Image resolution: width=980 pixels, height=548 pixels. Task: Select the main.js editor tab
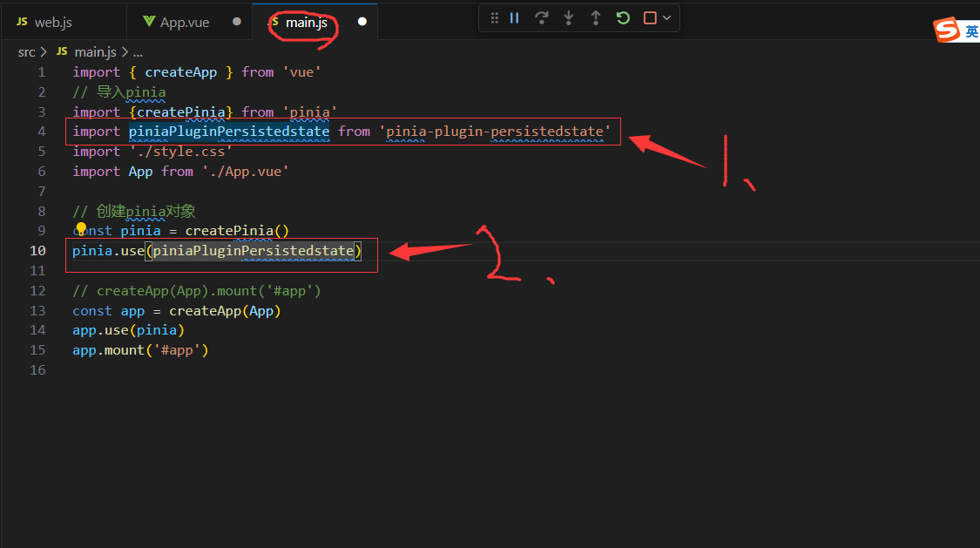[307, 23]
